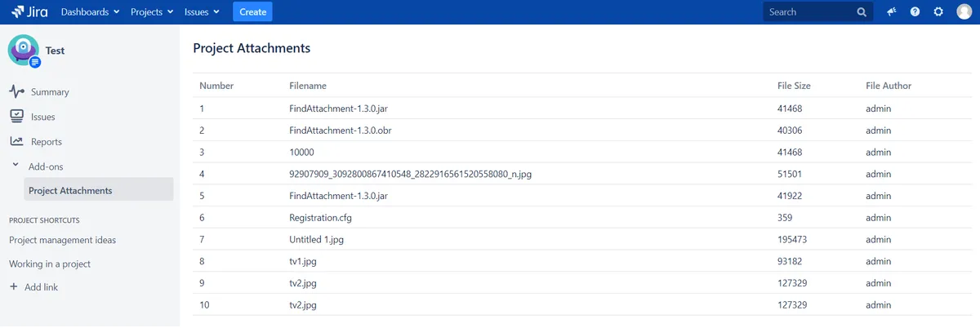Screen dimensions: 980x328
Task: Click the Test project avatar
Action: pos(24,51)
